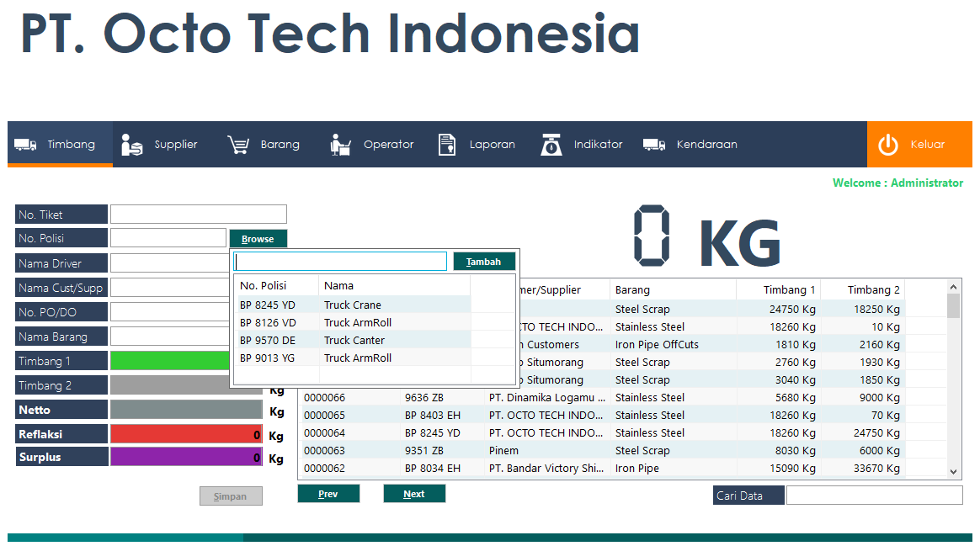Focus the Cari Data search field
Viewport: 980px width, 546px height.
click(x=875, y=496)
